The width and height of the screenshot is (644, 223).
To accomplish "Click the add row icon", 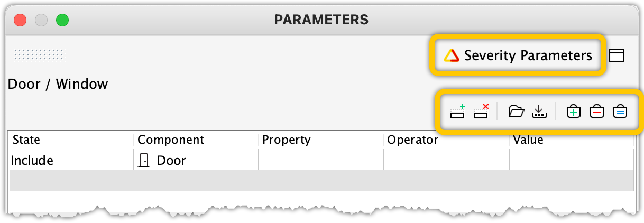I will click(x=457, y=111).
